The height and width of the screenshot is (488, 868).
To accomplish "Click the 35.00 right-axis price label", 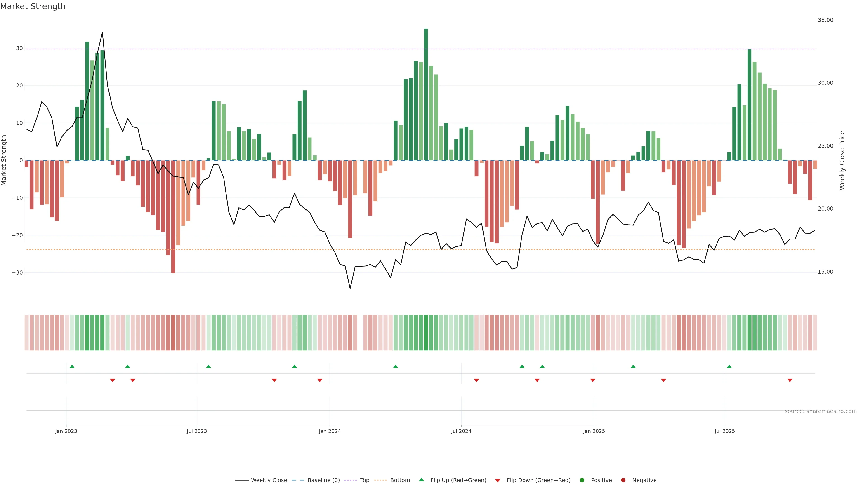I will [825, 20].
